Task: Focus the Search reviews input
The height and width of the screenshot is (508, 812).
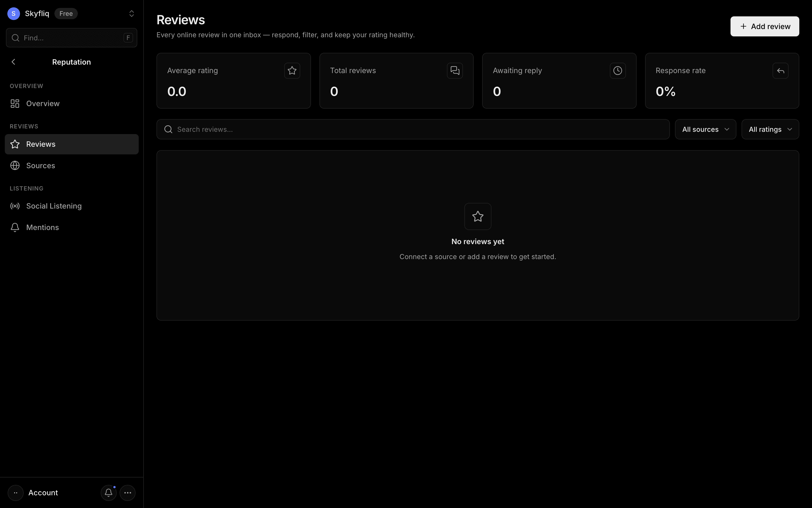Action: 413,129
